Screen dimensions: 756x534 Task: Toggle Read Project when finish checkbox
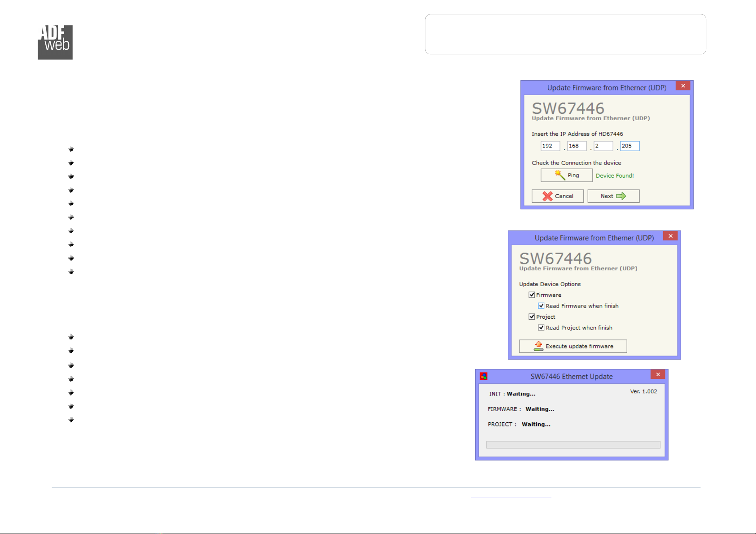[x=541, y=328]
